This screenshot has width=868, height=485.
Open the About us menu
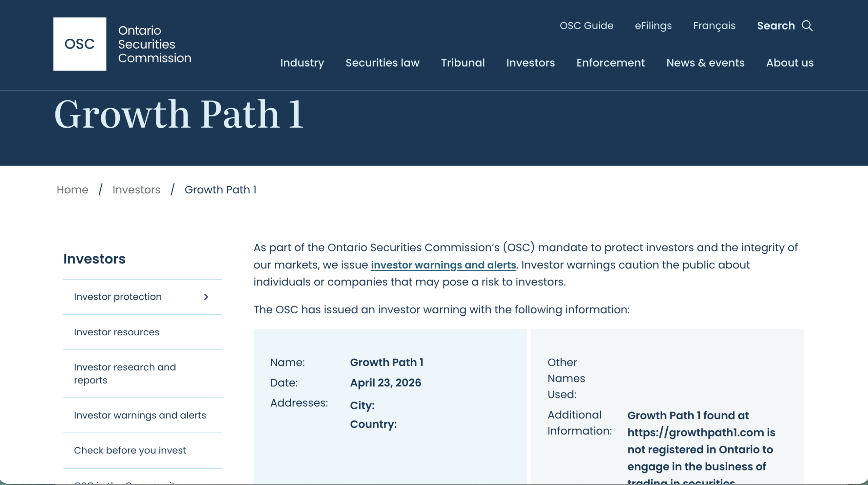790,63
